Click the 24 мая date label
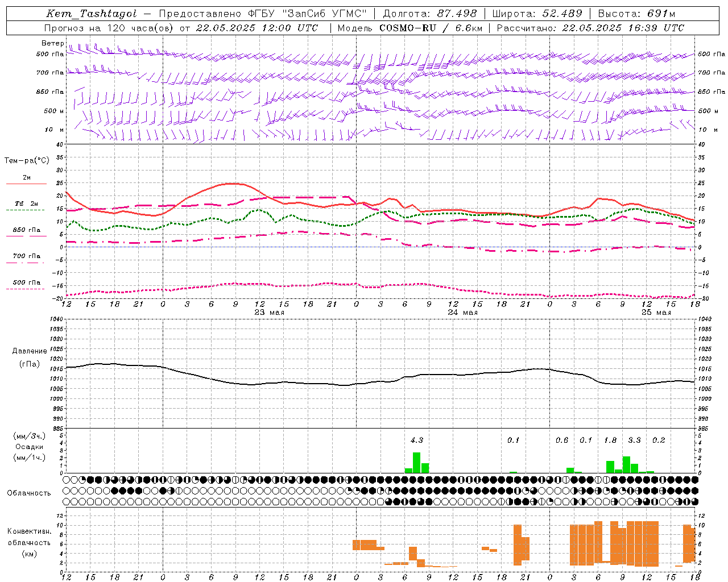 click(x=462, y=313)
